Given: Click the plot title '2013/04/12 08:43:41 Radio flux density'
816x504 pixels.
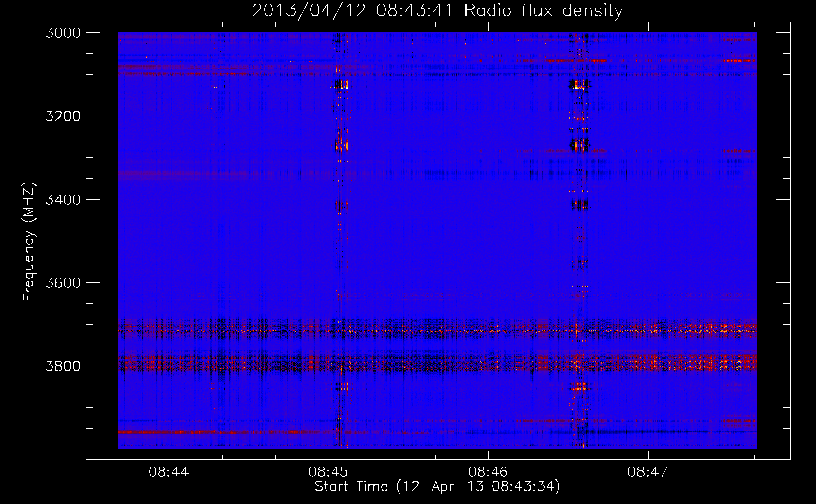Looking at the screenshot, I should pos(437,11).
